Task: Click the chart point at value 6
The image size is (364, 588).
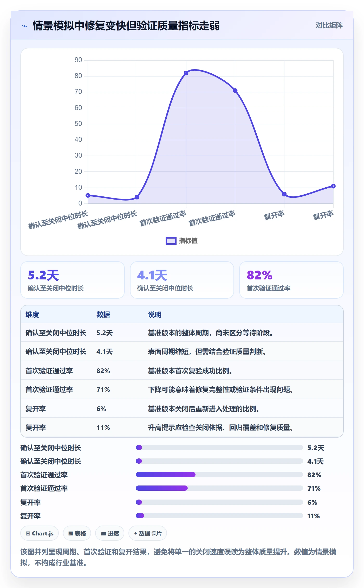Action: 284,194
